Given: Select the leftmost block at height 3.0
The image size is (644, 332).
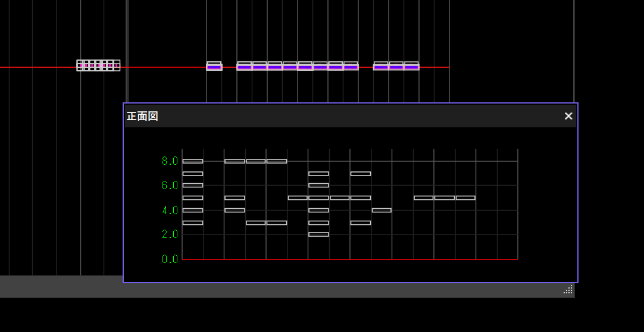Looking at the screenshot, I should [x=193, y=223].
